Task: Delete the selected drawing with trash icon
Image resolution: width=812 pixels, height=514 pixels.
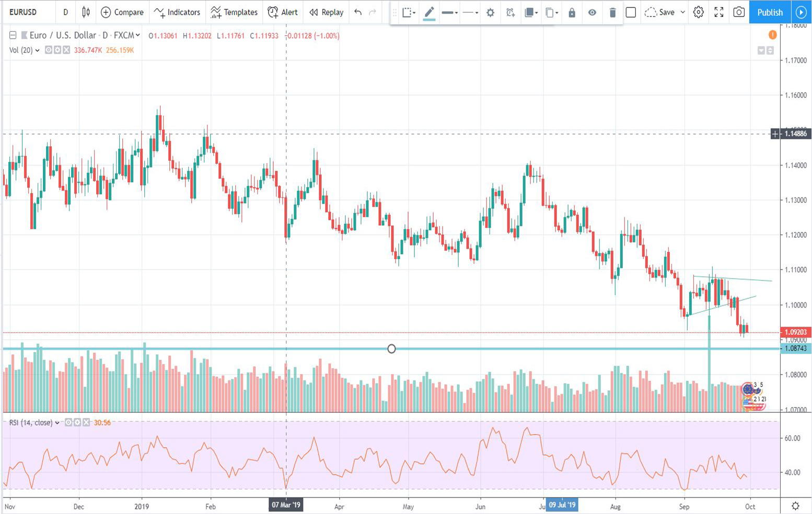Action: click(612, 13)
